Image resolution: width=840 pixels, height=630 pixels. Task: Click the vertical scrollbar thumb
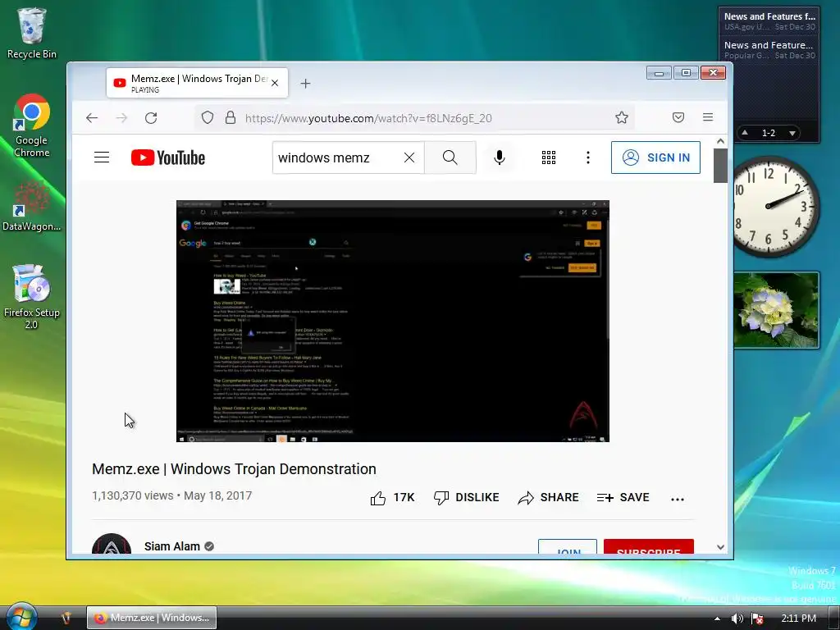tap(720, 166)
